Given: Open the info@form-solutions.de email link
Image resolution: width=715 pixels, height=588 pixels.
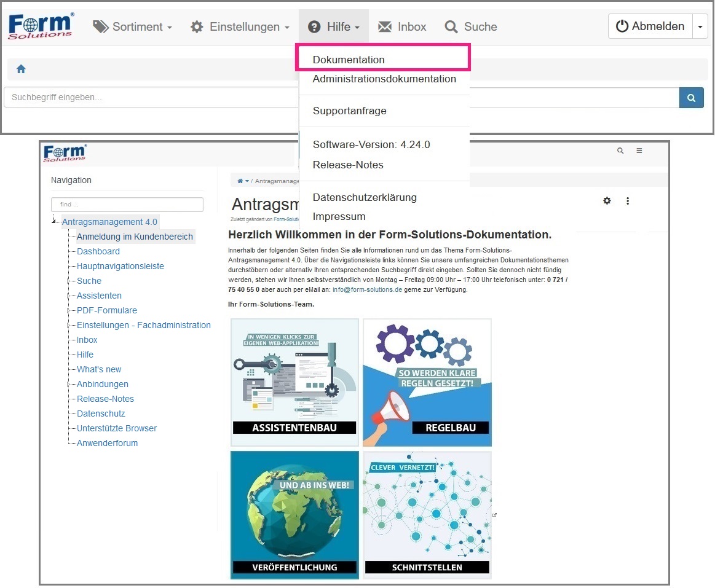Looking at the screenshot, I should (x=367, y=289).
